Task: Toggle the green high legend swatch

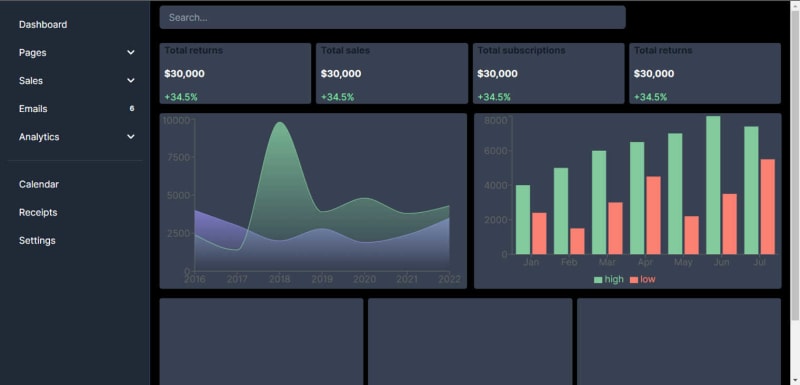Action: pos(598,279)
